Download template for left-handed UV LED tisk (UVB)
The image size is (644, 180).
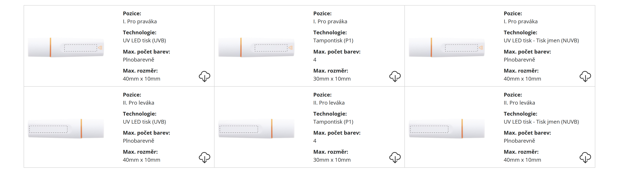204,158
